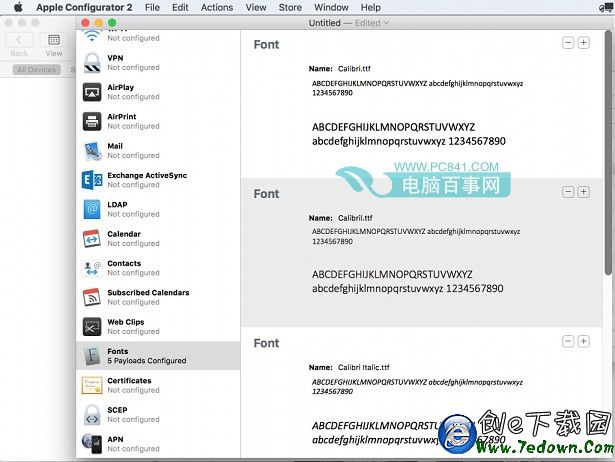This screenshot has height=462, width=615.
Task: Open the Actions menu
Action: coord(217,7)
